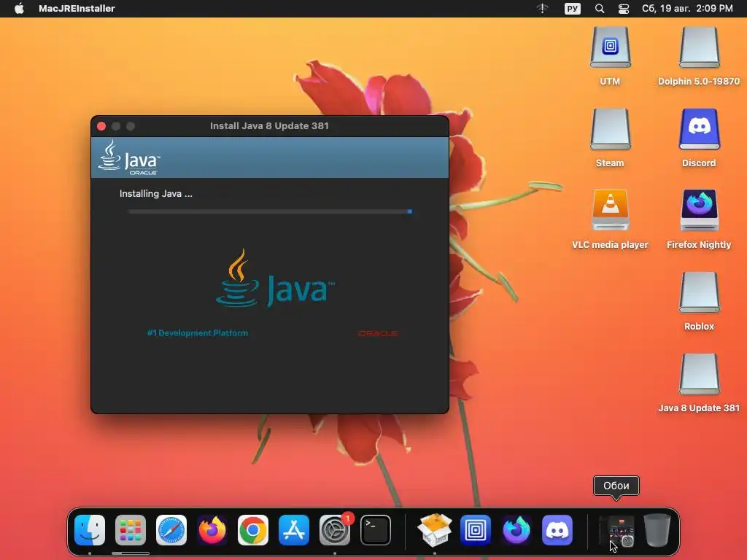Click the accessibility status icon in menu bar
Screen dimensions: 747x560
tap(543, 9)
